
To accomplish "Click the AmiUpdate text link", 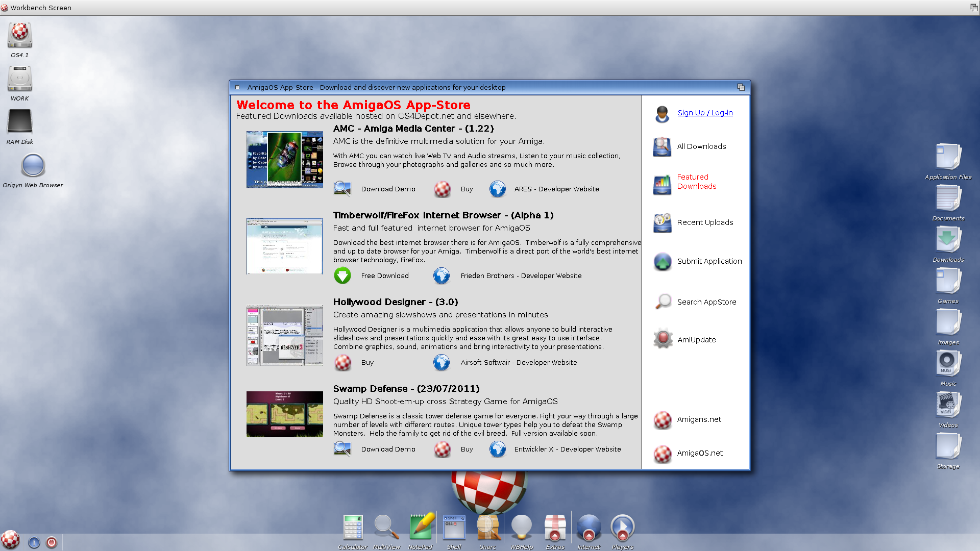I will point(697,340).
